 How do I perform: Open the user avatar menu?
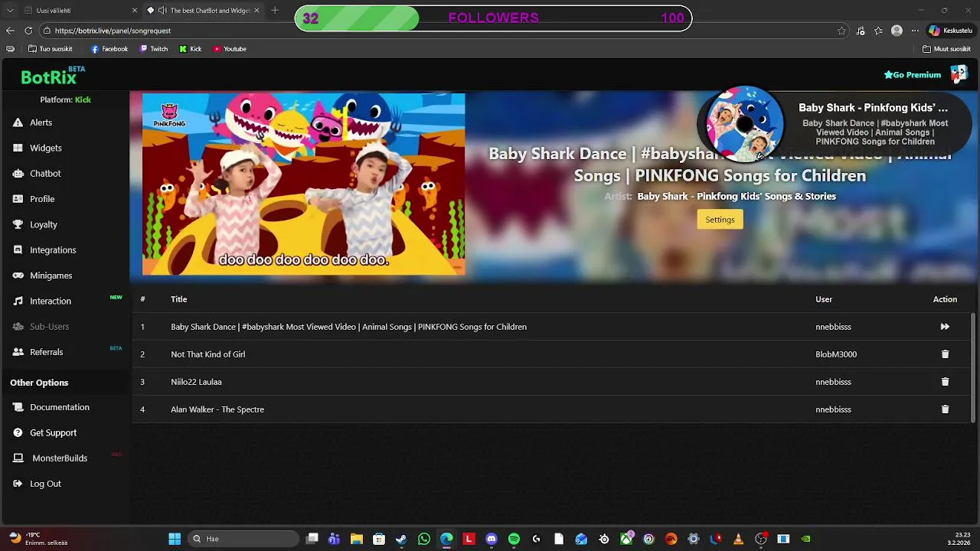point(959,74)
